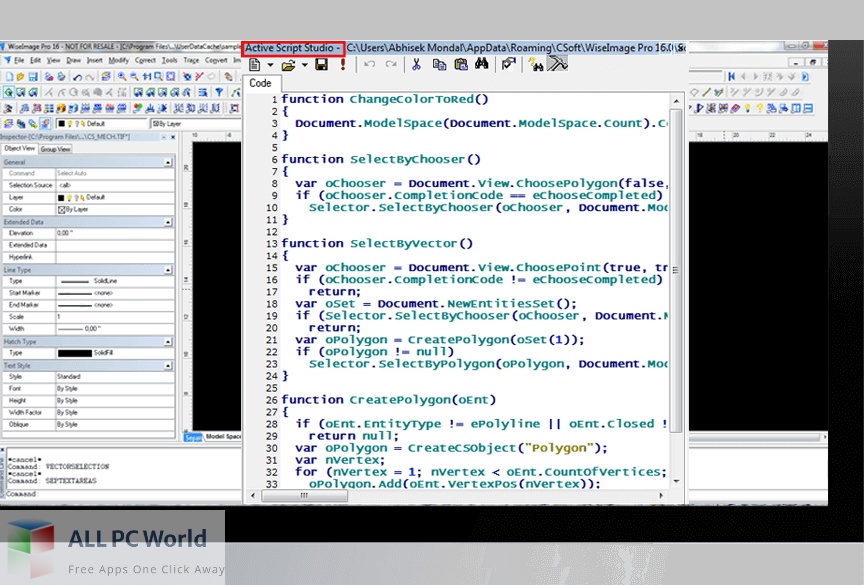Run script using red exclamation icon
The width and height of the screenshot is (864, 585).
pyautogui.click(x=343, y=65)
